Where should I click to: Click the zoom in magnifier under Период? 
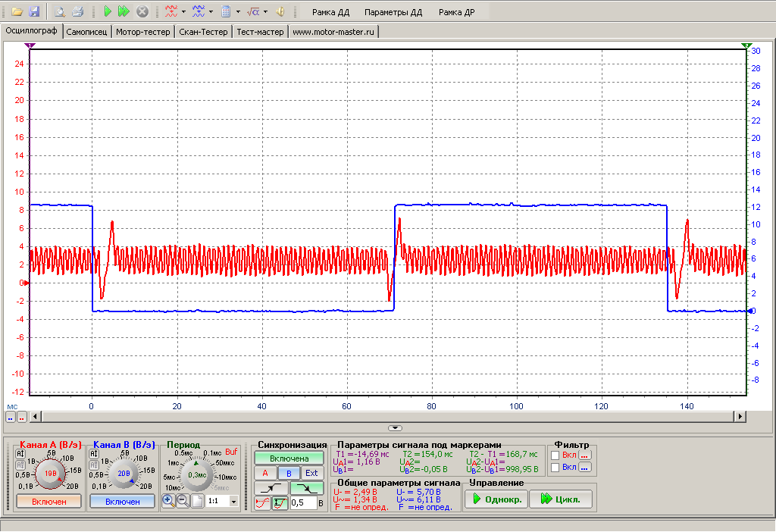tap(168, 501)
